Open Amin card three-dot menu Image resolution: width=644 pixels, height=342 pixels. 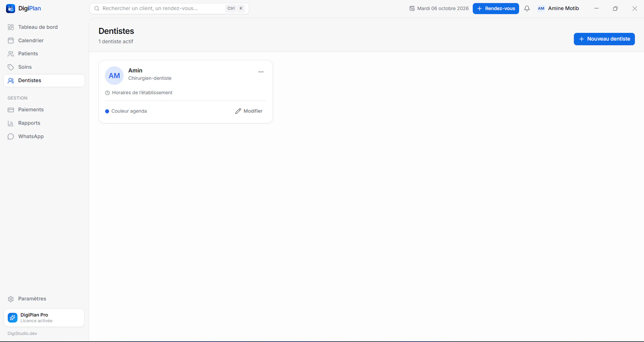261,72
